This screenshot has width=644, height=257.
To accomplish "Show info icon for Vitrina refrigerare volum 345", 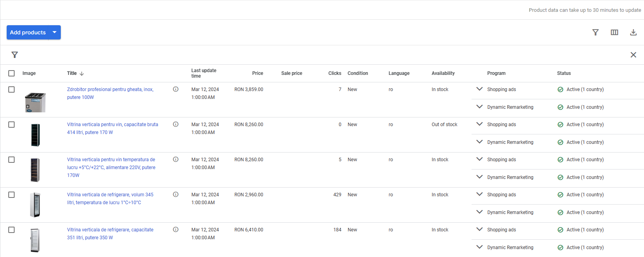I will coord(176,194).
